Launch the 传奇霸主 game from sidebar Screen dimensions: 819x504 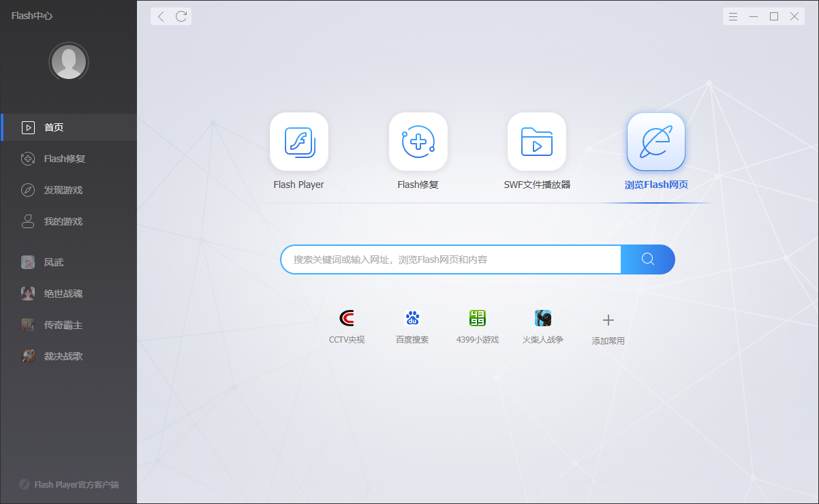(68, 325)
